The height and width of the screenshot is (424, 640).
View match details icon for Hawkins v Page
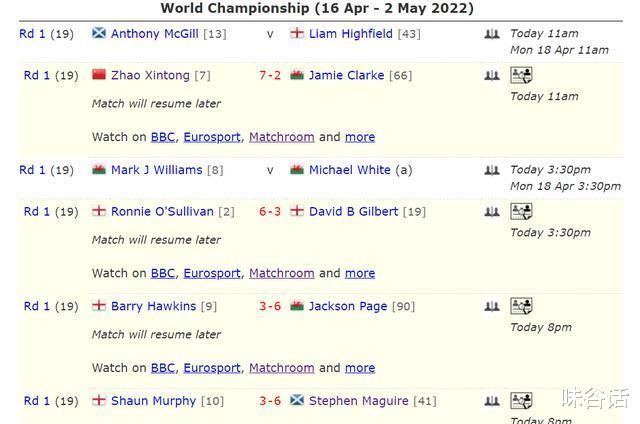(521, 306)
